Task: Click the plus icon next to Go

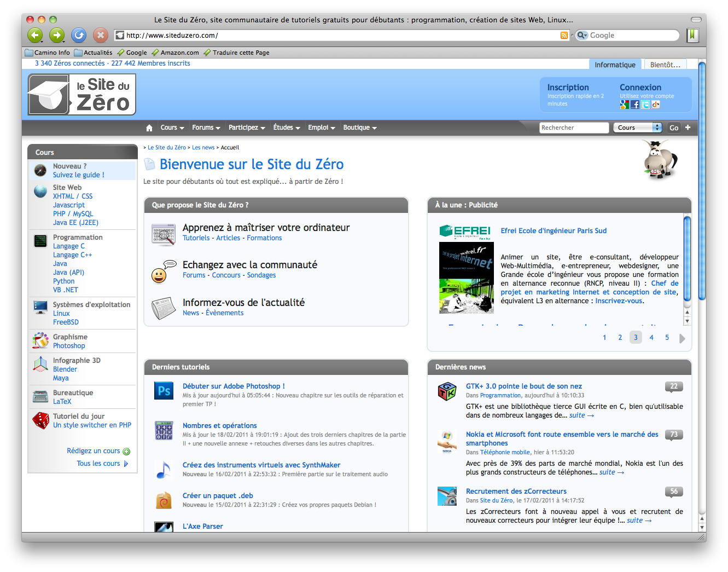Action: tap(688, 128)
